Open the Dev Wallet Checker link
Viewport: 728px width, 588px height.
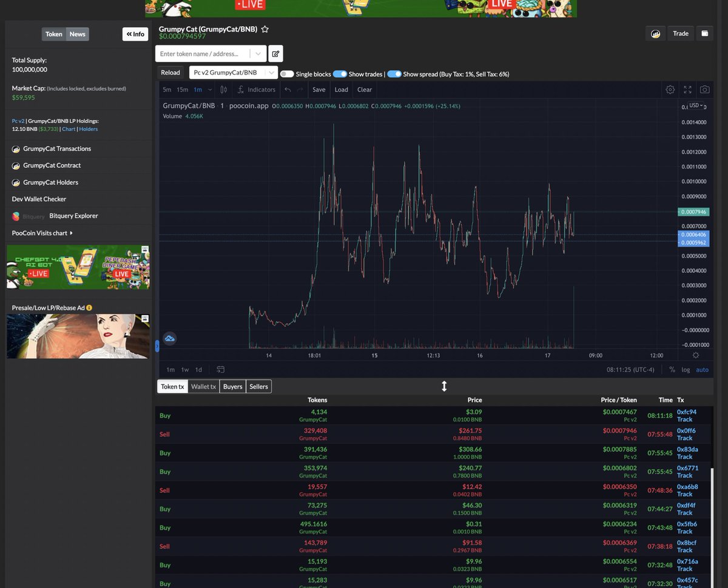(x=38, y=199)
